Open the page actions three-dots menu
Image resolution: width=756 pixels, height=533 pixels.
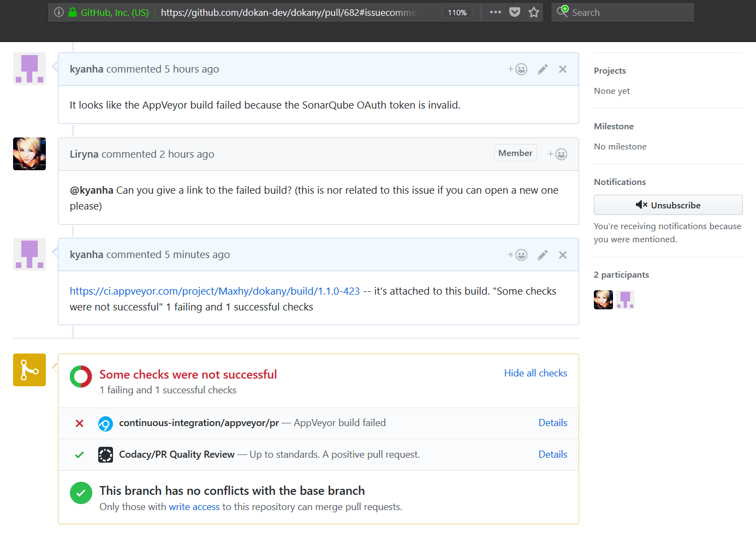tap(496, 12)
